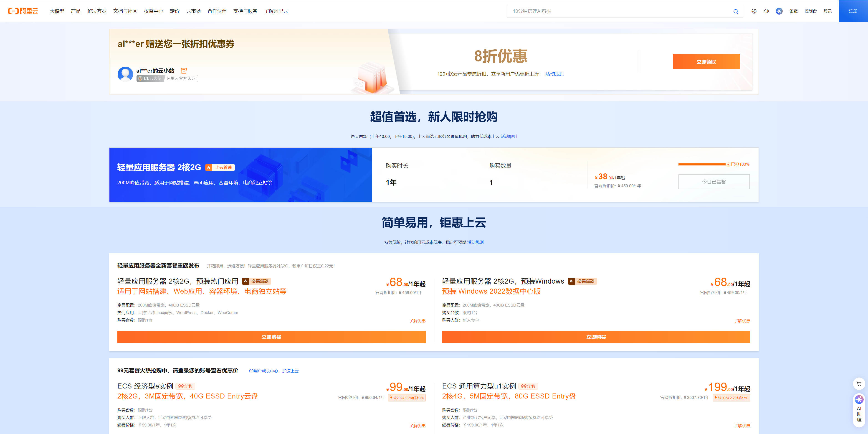Click the server illustration in coupon banner
Image resolution: width=868 pixels, height=434 pixels.
pos(372,78)
